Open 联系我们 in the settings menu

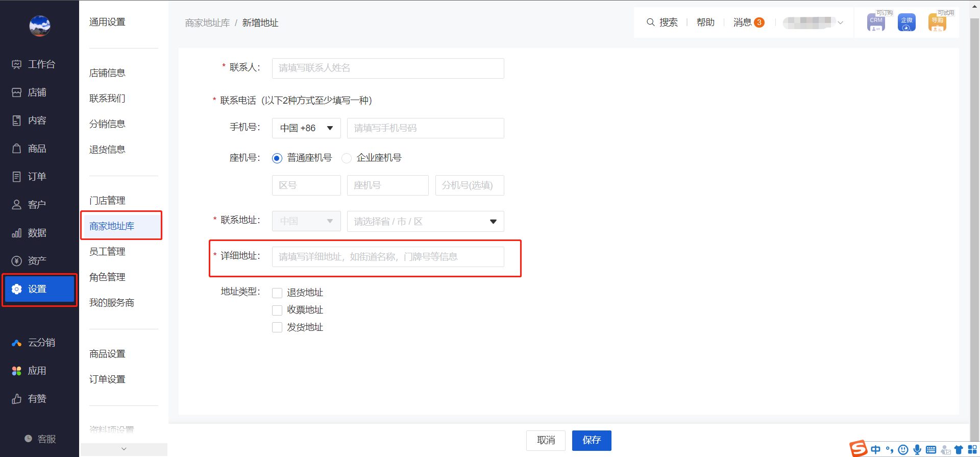(x=107, y=99)
